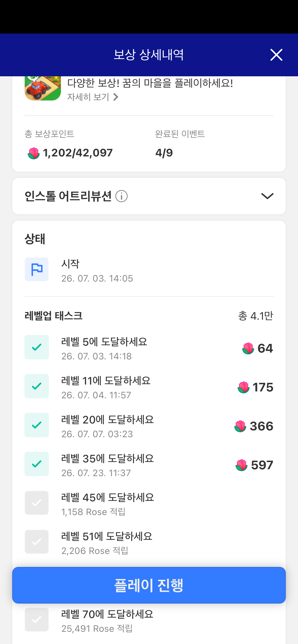This screenshot has height=644, width=298.
Task: Tap the chevron next to 자세히 보기
Action: [116, 97]
